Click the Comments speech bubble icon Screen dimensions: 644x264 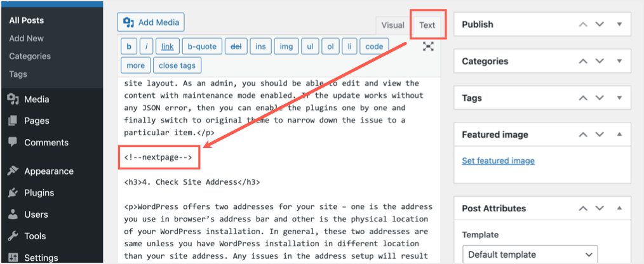point(13,142)
